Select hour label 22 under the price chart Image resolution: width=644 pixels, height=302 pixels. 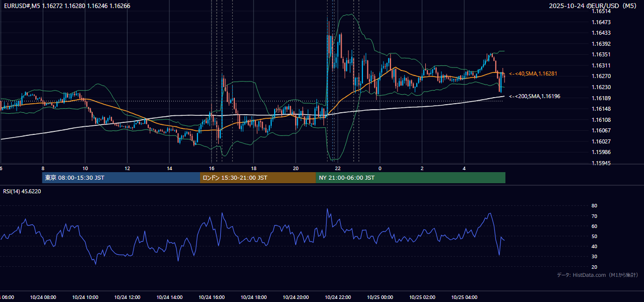tap(338, 169)
